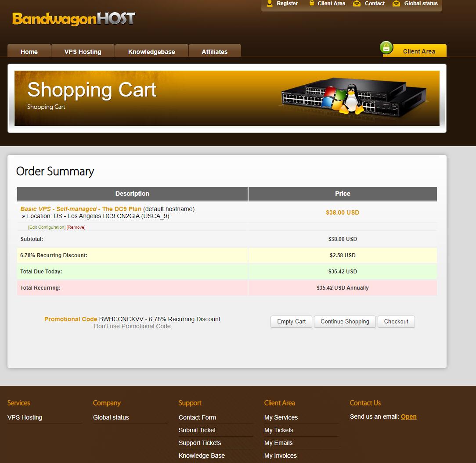Click the Subtotal label
This screenshot has height=463, width=476.
tap(32, 239)
